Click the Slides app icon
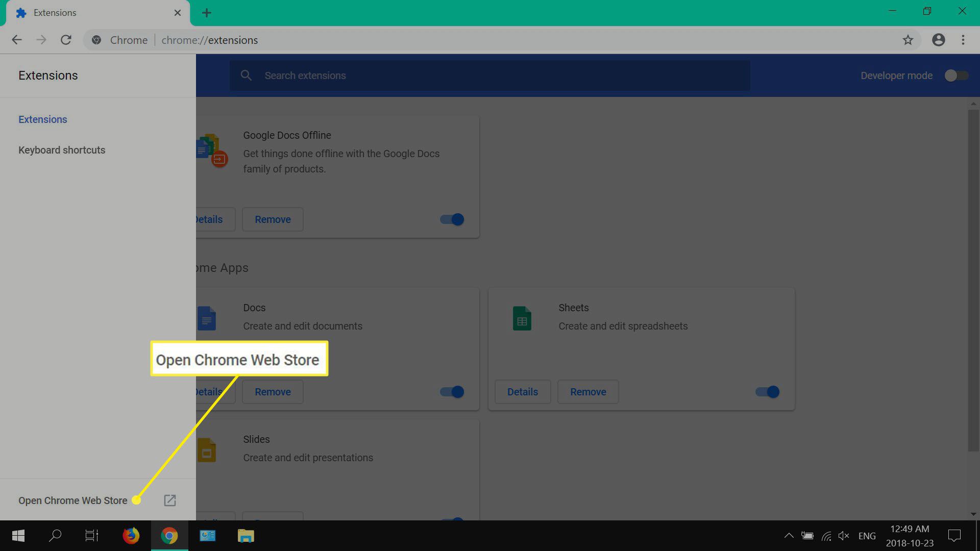Image resolution: width=980 pixels, height=551 pixels. pyautogui.click(x=207, y=450)
